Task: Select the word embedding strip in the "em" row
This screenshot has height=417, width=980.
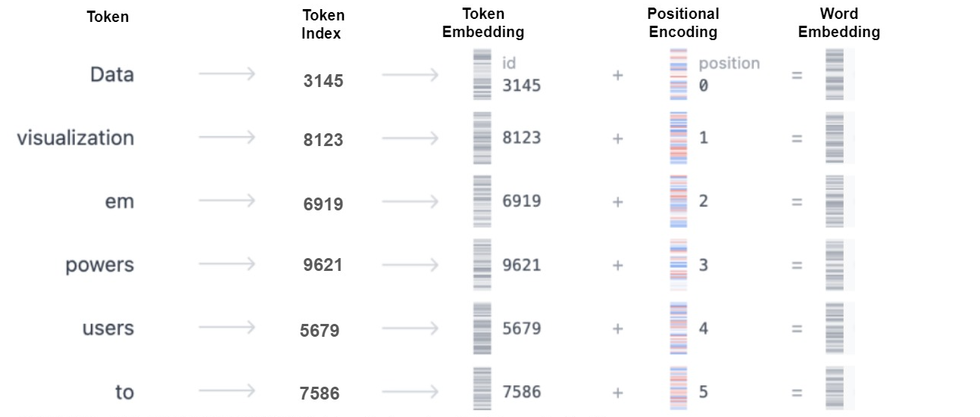Action: coord(835,201)
